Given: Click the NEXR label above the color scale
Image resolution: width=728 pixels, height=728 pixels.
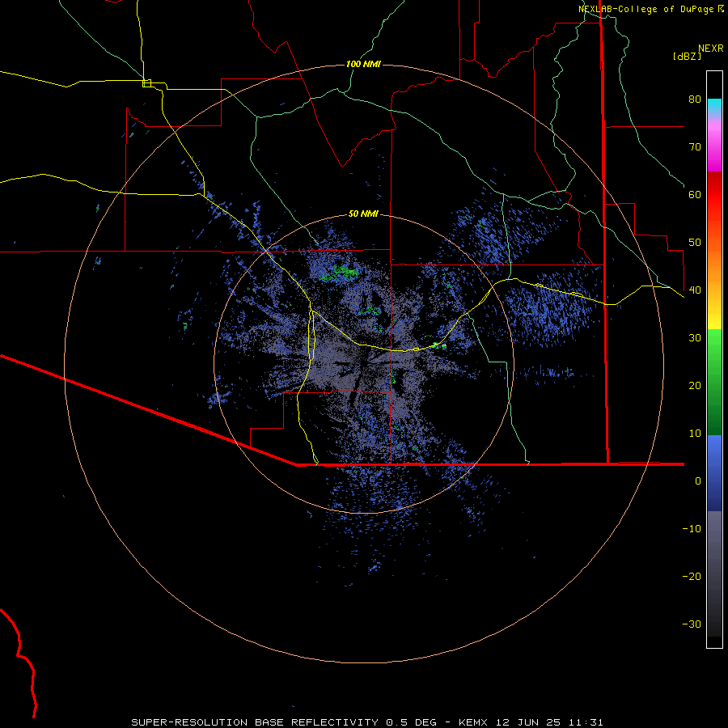Looking at the screenshot, I should (x=711, y=49).
